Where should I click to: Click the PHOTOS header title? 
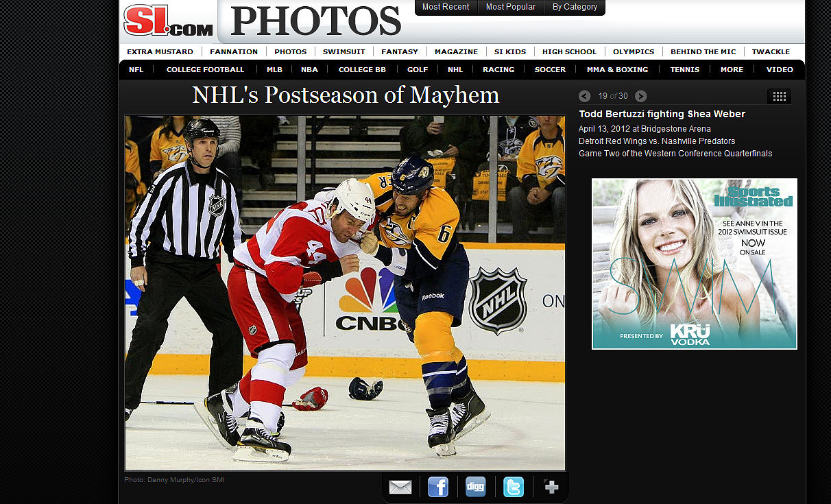click(x=316, y=21)
